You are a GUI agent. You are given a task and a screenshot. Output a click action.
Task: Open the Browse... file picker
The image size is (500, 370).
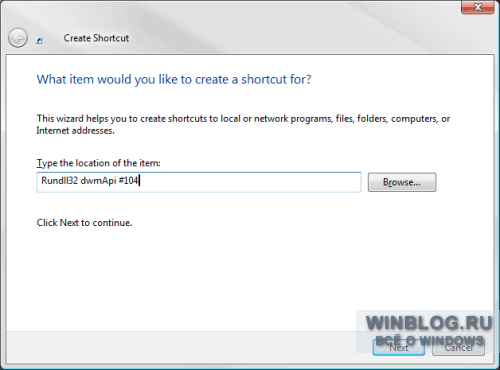402,182
